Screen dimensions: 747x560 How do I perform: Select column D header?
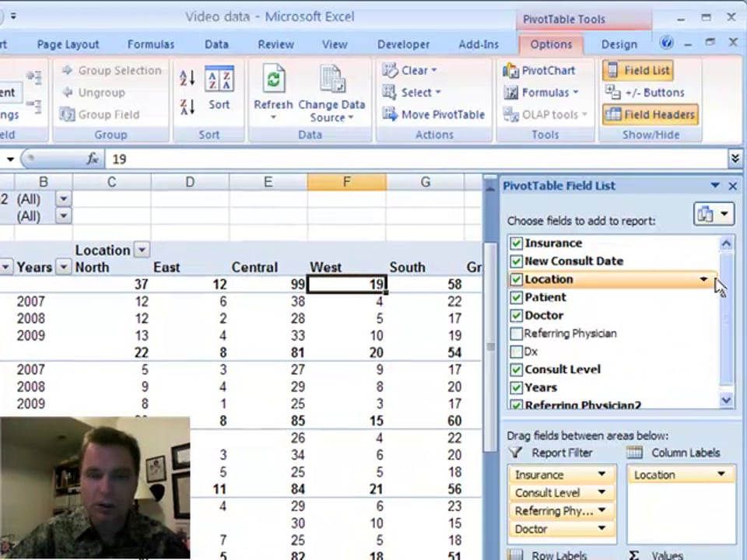[190, 182]
